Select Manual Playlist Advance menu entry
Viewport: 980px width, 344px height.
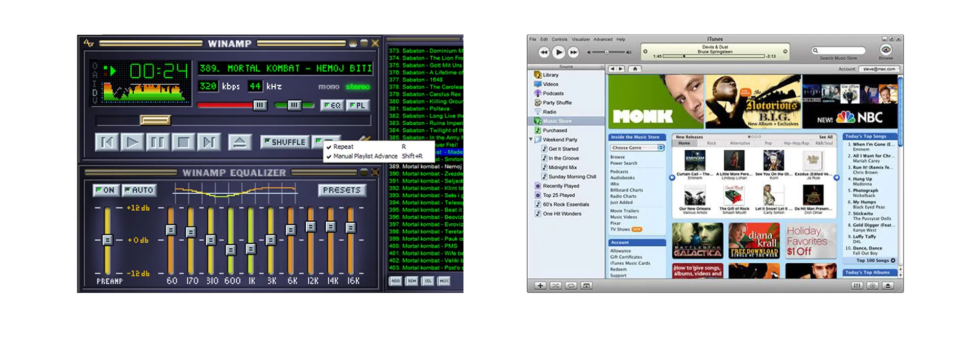(x=365, y=156)
